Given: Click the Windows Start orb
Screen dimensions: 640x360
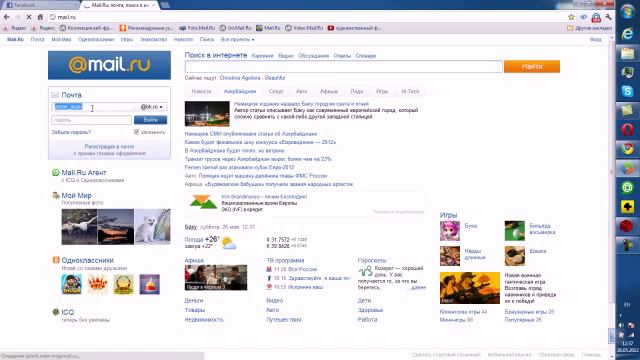Looking at the screenshot, I should 627,11.
